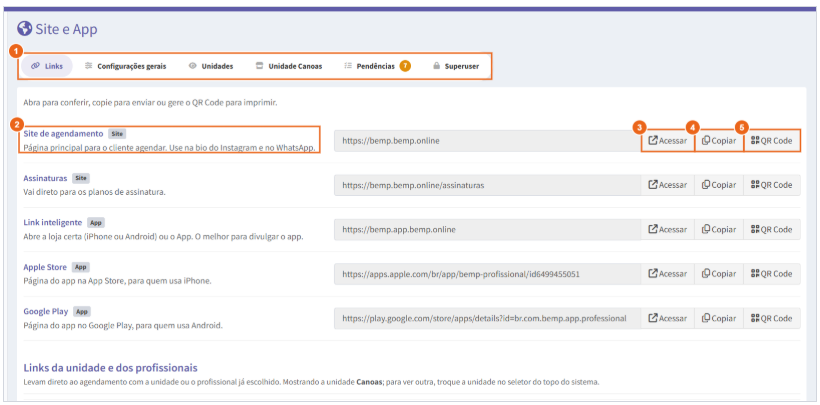Click the heading Links da unidade e dos profissionais
820x405 pixels.
pyautogui.click(x=110, y=367)
